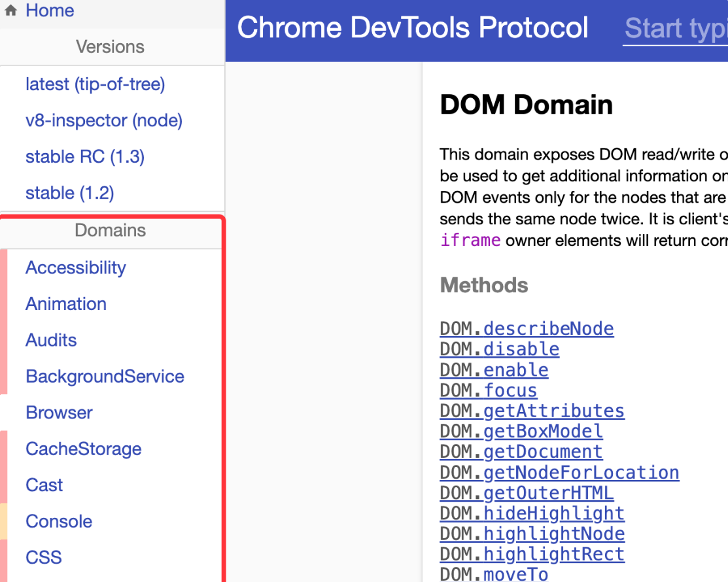
Task: View the CacheStorage domain
Action: coord(84,449)
